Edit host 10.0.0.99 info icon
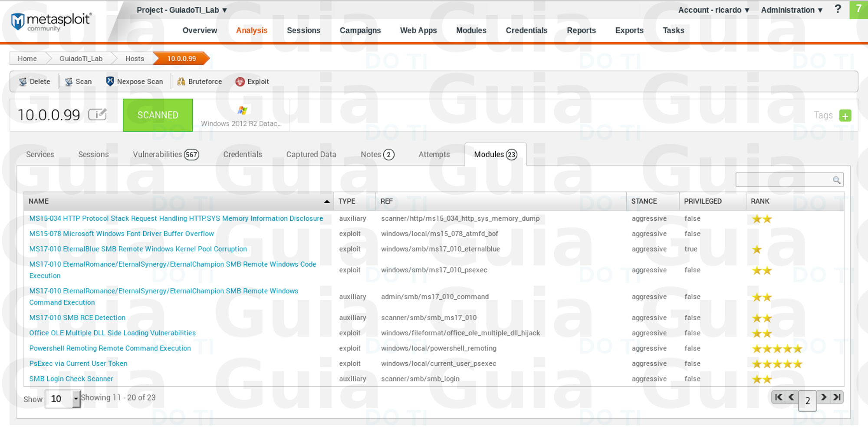Screen dimensions: 868x427 pos(98,115)
